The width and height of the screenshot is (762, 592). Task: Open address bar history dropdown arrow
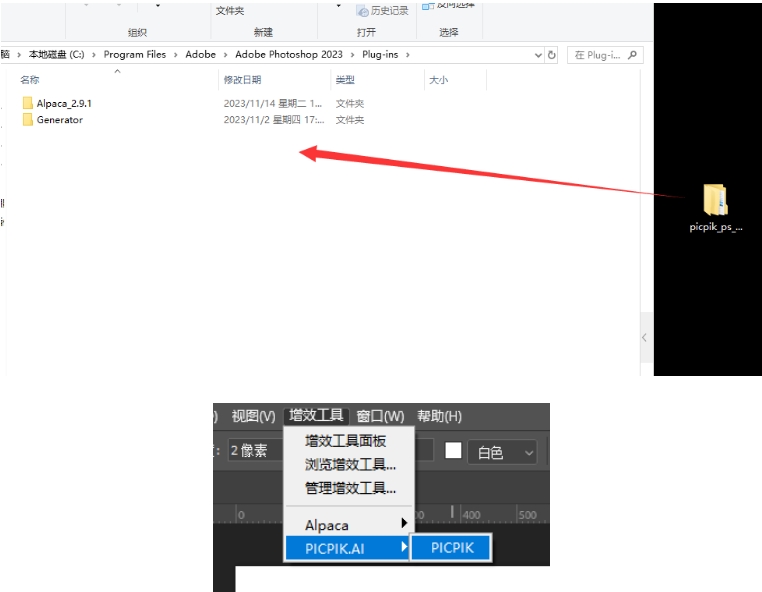tap(538, 55)
